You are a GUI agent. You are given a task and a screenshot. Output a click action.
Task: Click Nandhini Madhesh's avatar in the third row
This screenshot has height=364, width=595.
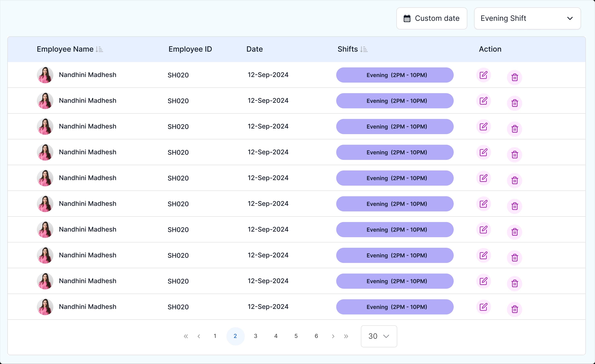point(45,126)
